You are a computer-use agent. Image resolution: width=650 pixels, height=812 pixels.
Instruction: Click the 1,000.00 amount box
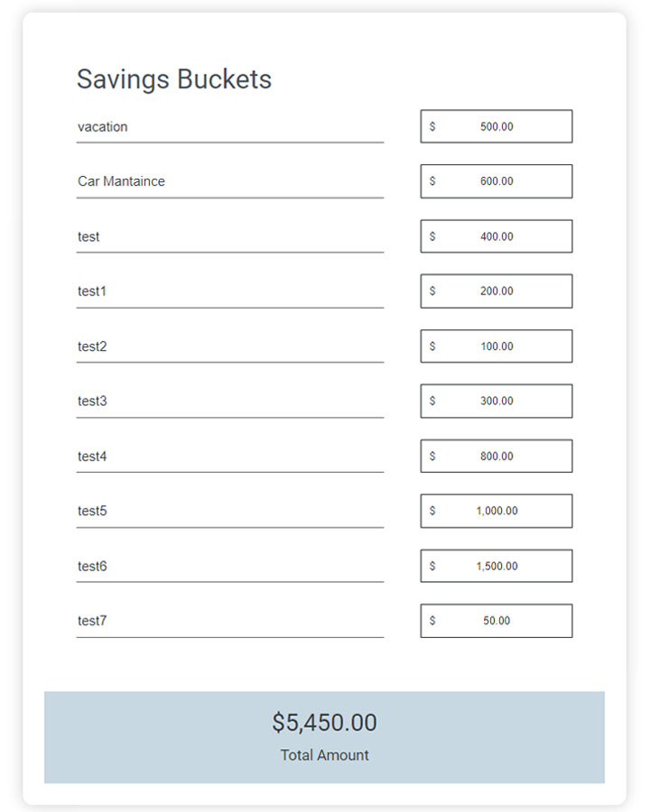coord(497,511)
